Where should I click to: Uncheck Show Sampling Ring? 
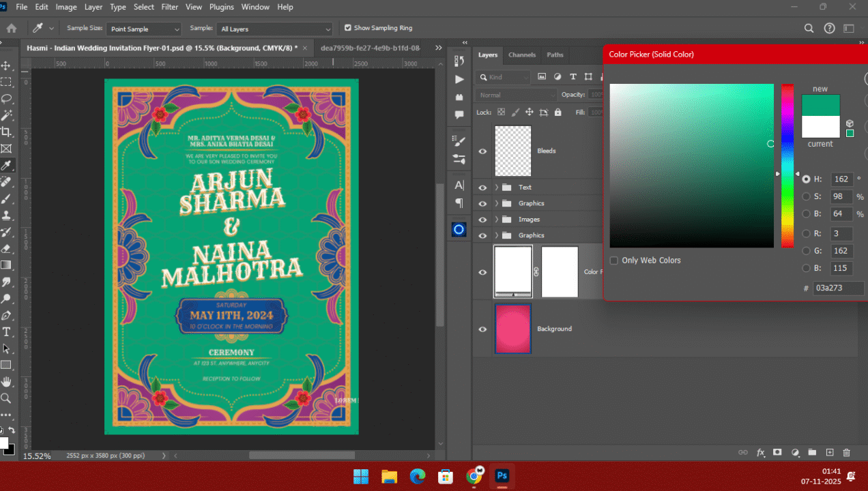click(x=348, y=28)
